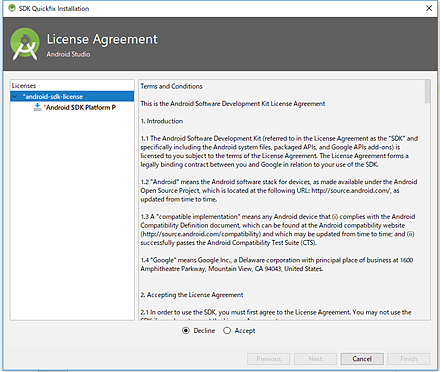Click the Licenses panel header label
This screenshot has width=440, height=372.
(x=24, y=86)
